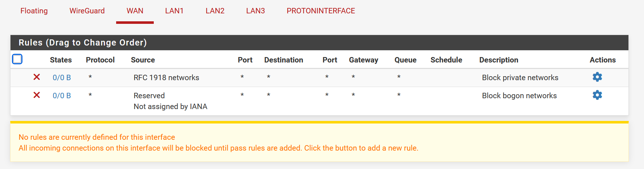
Task: Click the red block icon on RFC 1918 rule
Action: coord(37,77)
